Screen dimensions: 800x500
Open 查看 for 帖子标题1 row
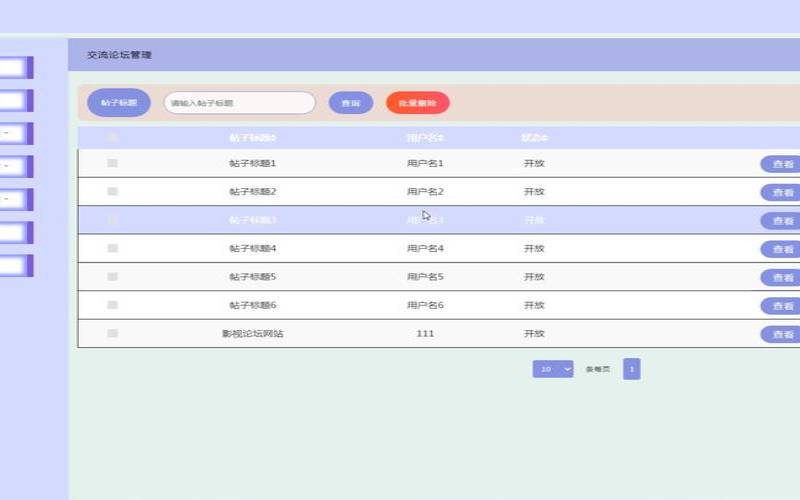[780, 164]
